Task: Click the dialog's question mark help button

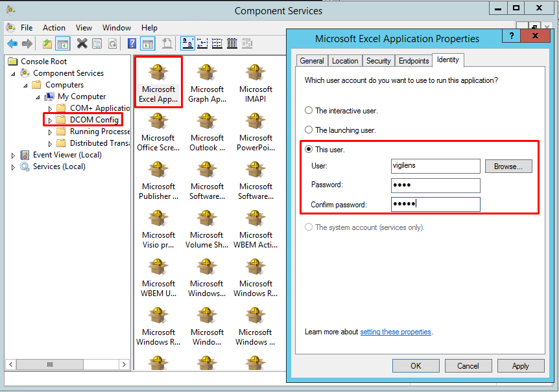Action: pos(512,36)
